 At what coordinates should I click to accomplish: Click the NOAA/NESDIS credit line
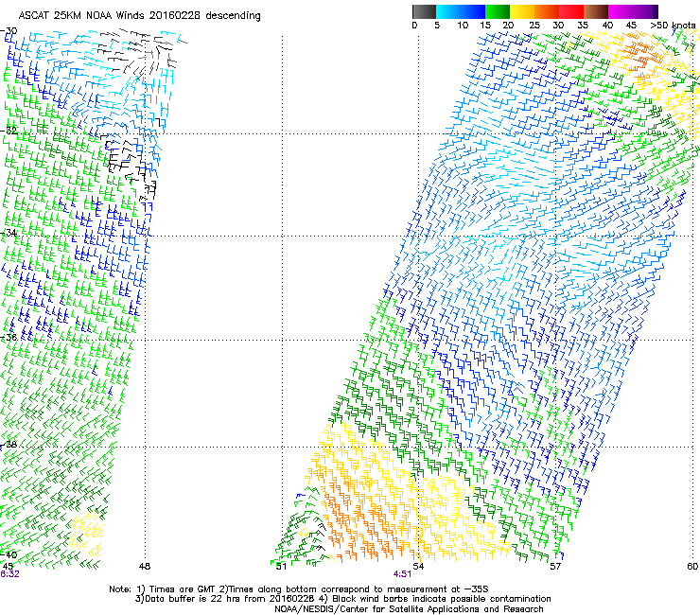409,608
